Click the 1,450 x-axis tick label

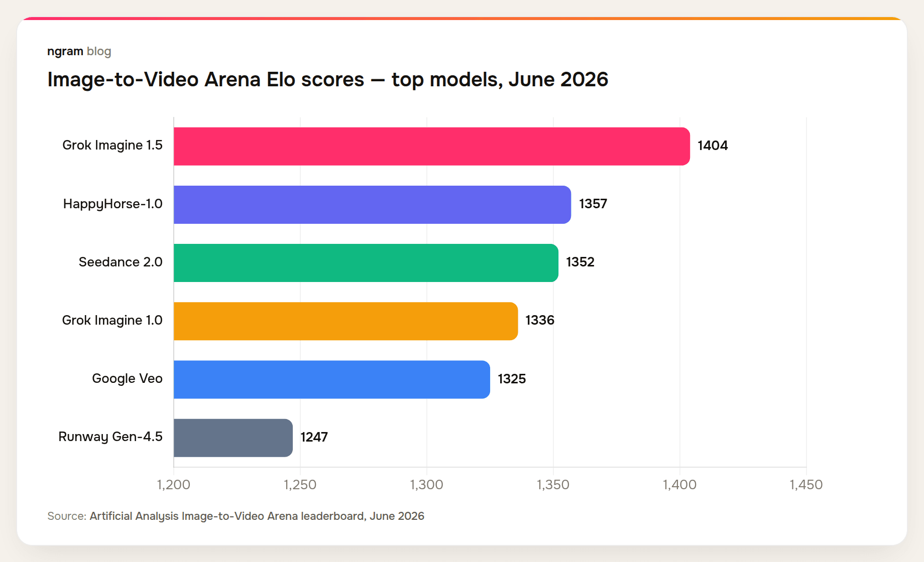[806, 484]
